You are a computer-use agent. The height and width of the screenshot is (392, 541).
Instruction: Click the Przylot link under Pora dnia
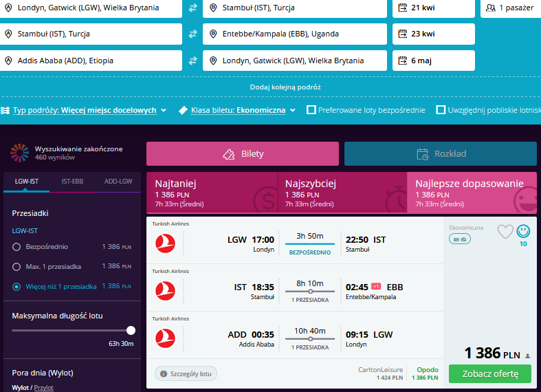coord(44,388)
